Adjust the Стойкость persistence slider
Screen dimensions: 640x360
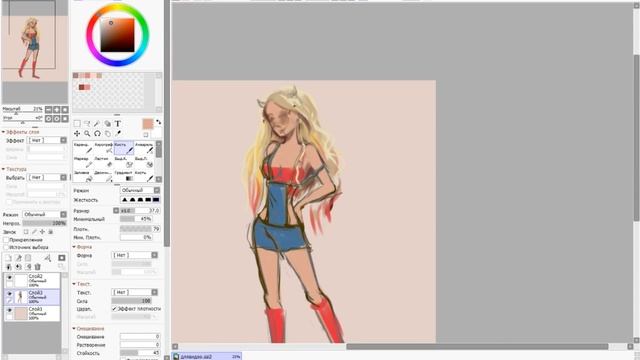(x=140, y=353)
